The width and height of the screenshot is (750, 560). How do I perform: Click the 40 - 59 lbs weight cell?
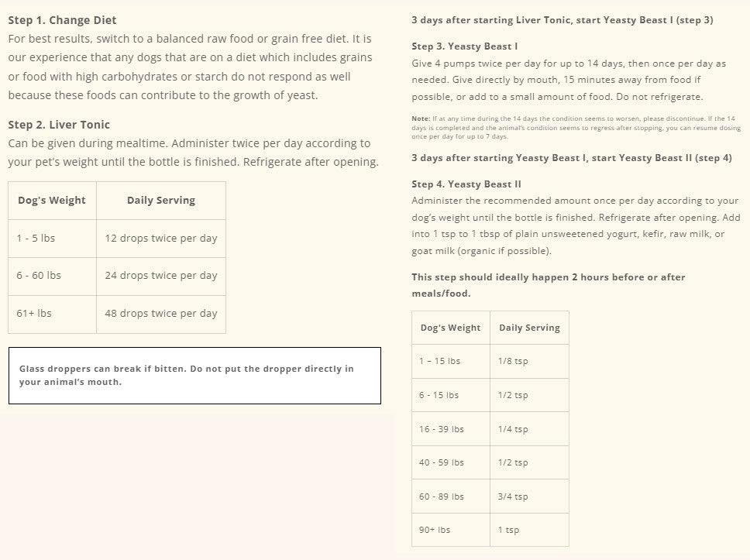click(x=451, y=462)
